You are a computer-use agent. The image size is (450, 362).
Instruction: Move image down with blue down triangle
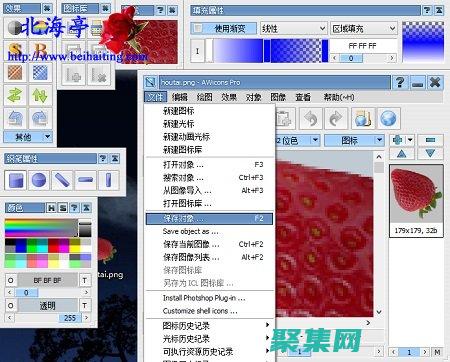point(430,154)
